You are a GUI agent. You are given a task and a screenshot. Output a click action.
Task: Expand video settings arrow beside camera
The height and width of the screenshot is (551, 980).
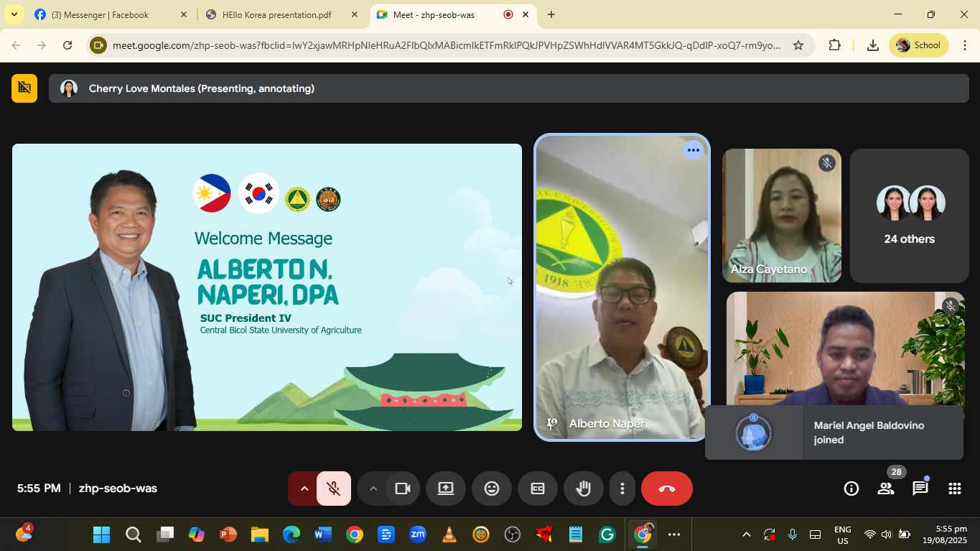click(x=373, y=489)
